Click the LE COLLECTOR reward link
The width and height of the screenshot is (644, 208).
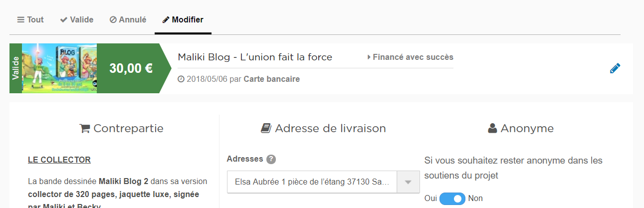click(59, 160)
